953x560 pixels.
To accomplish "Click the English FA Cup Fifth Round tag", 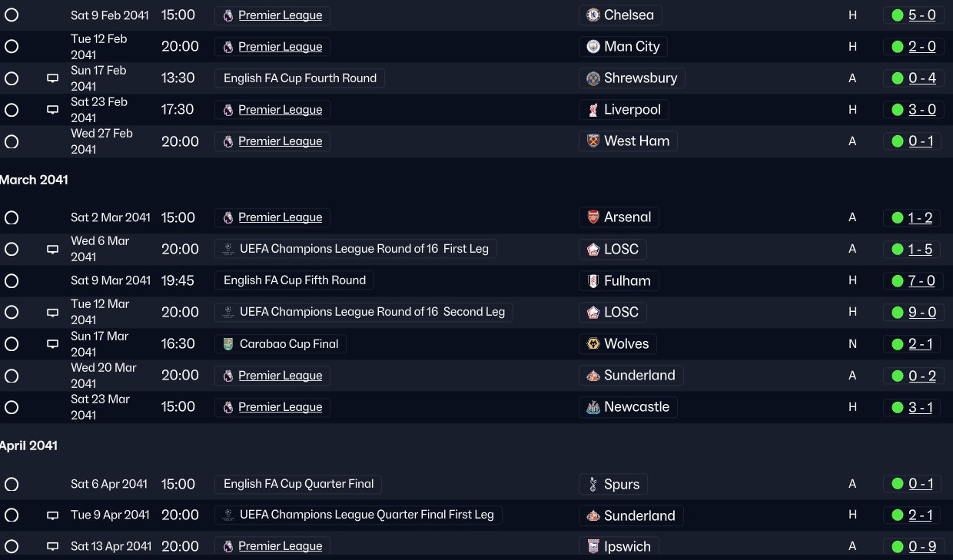I will (294, 280).
